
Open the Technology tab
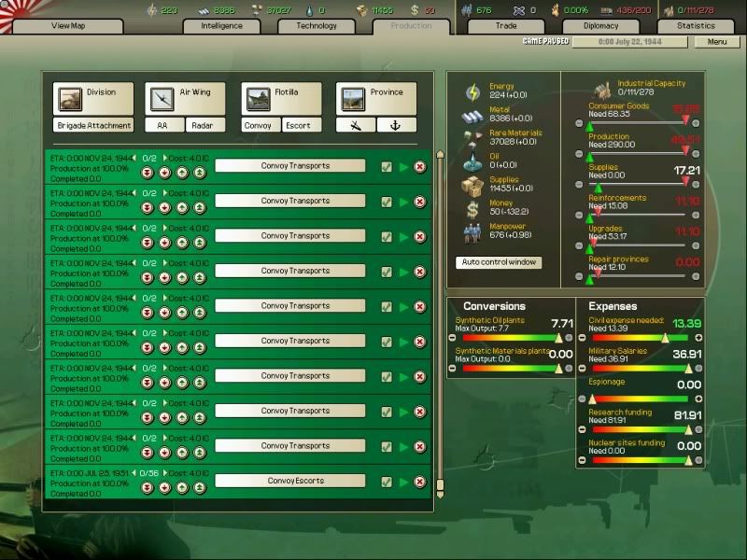pos(317,26)
